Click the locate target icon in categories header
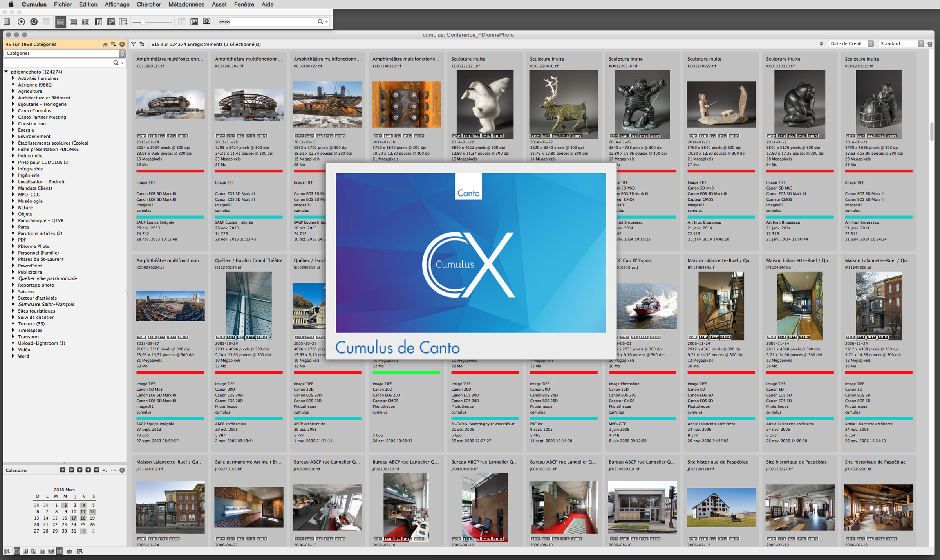The image size is (940, 560). (x=105, y=44)
